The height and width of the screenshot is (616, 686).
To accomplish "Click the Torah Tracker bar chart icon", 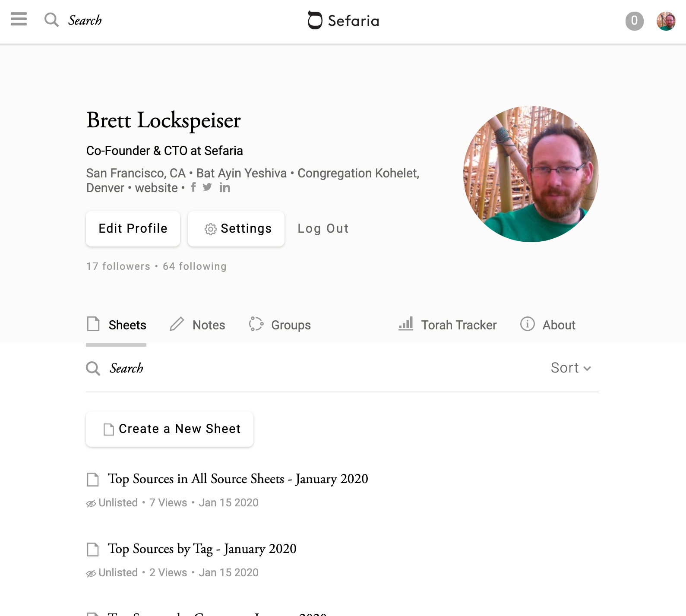I will (406, 324).
